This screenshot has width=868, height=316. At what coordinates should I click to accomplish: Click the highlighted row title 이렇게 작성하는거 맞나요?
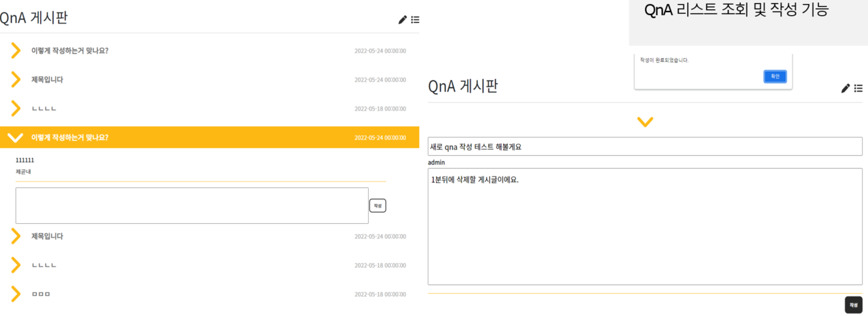point(70,138)
